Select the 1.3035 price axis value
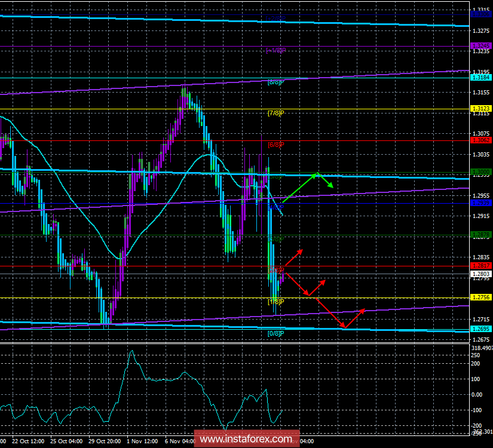493x448 pixels. coord(482,154)
